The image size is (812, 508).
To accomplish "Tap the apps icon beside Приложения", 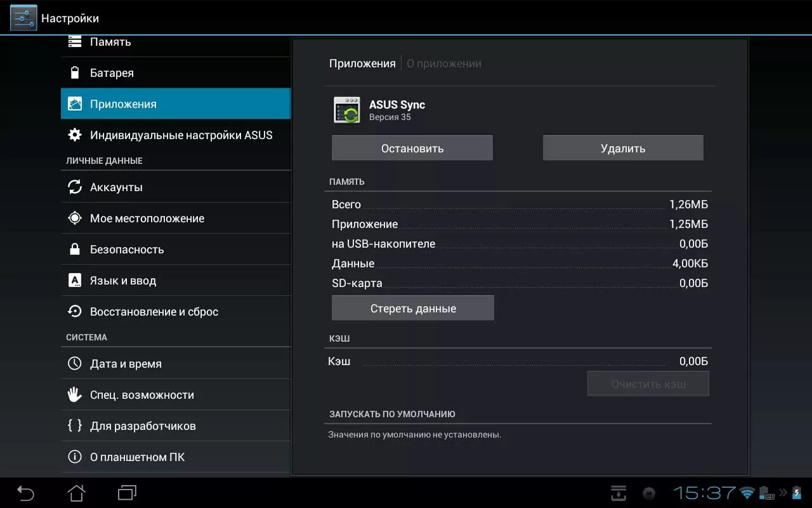I will (x=75, y=104).
